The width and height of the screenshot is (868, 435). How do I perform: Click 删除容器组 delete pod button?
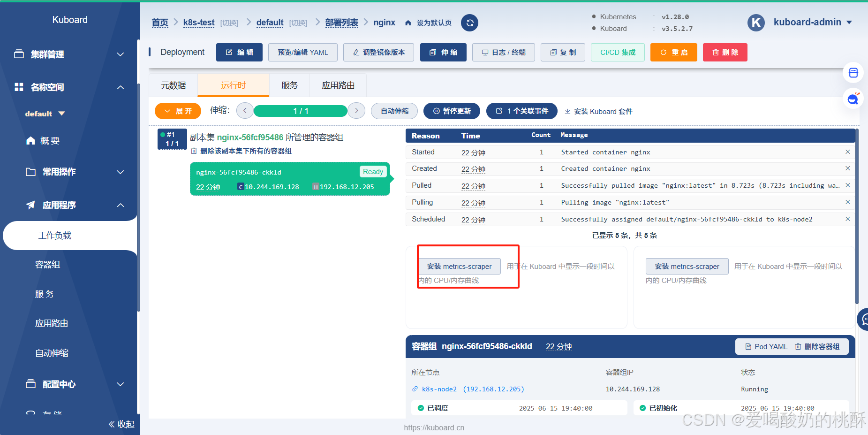817,347
